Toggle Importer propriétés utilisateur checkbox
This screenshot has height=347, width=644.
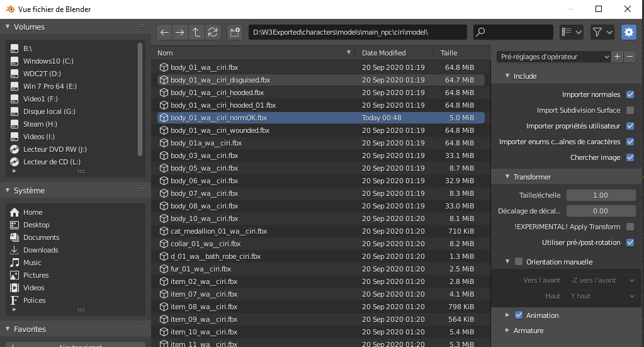(630, 126)
